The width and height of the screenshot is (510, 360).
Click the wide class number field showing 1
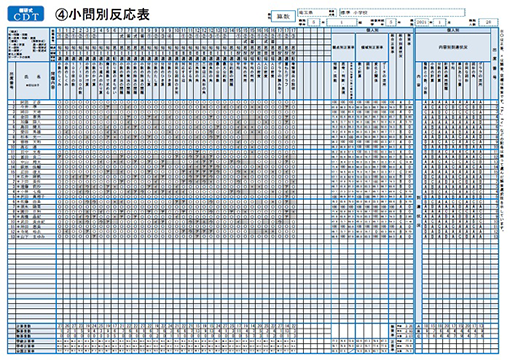click(341, 22)
